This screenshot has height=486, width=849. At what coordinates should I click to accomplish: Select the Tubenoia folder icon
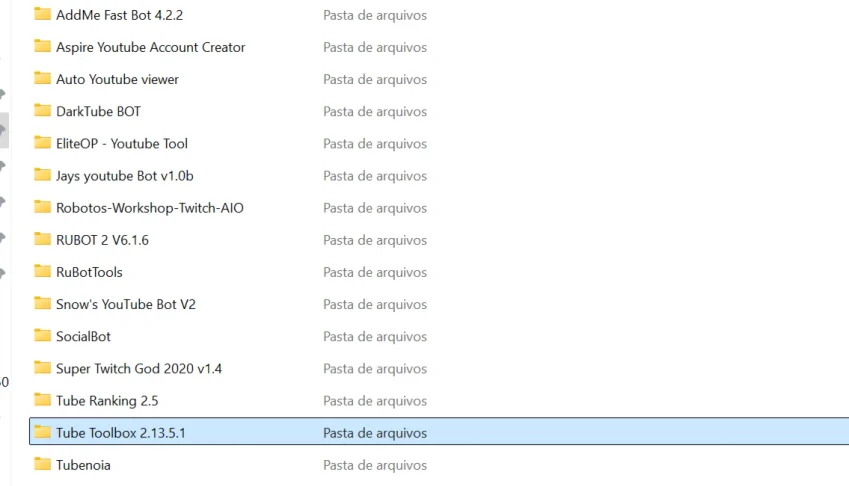(x=42, y=464)
